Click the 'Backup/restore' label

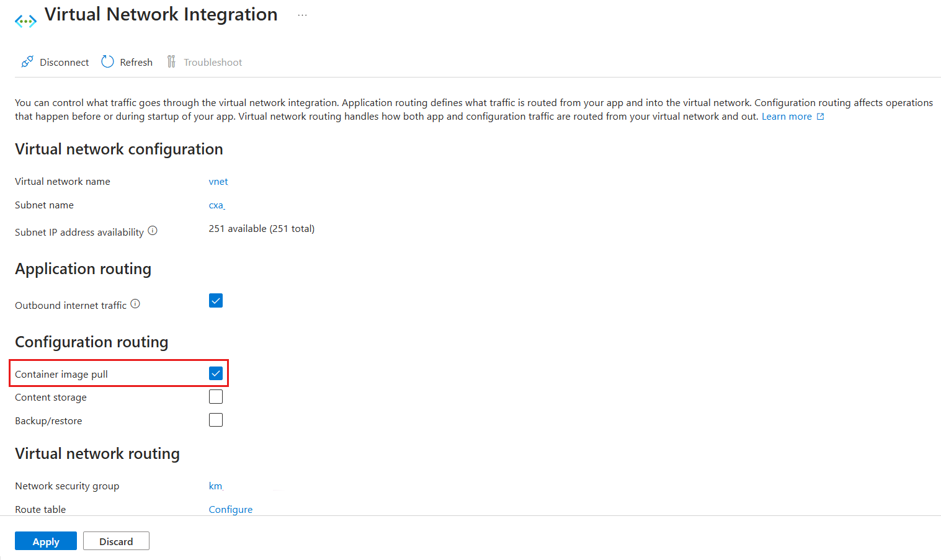[x=48, y=420]
